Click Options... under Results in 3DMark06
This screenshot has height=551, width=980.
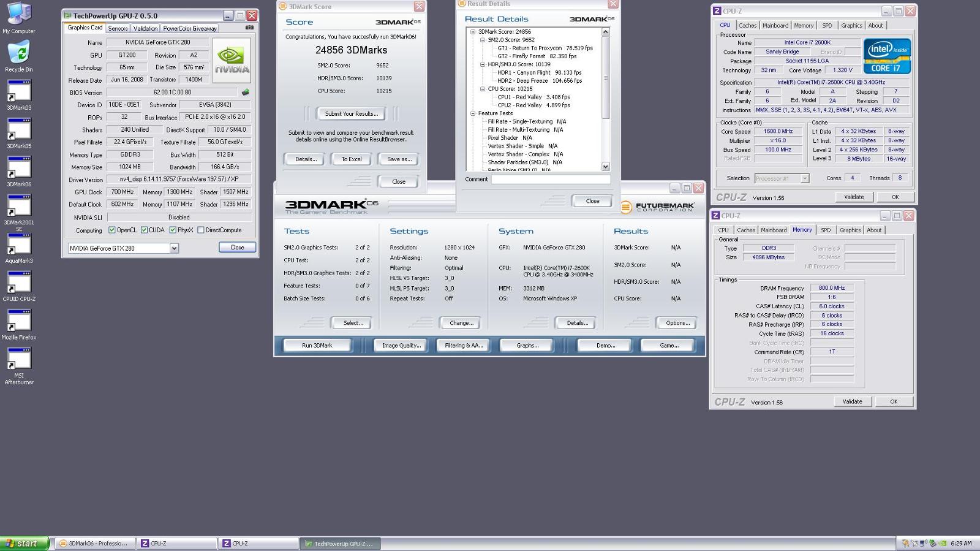coord(677,323)
